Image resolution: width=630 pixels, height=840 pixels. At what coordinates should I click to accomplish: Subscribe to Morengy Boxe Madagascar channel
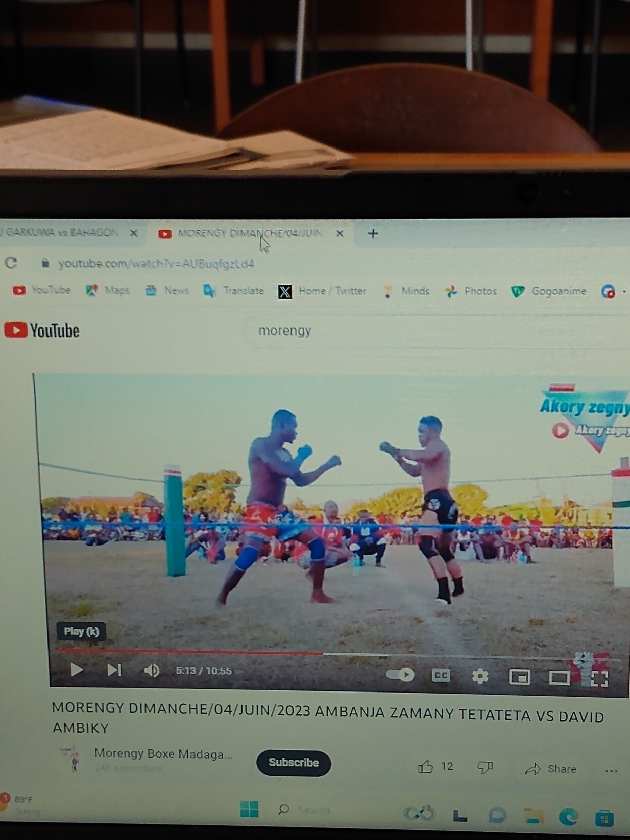point(294,762)
